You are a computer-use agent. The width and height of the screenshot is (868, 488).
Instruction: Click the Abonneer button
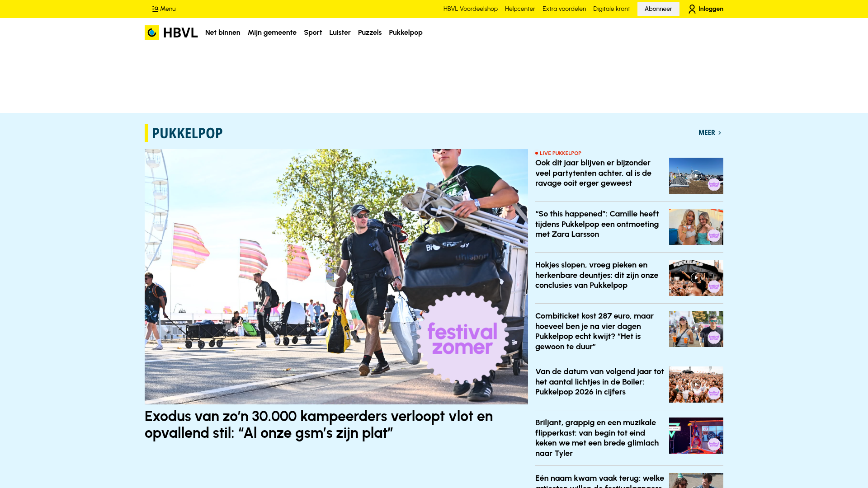[x=658, y=9]
